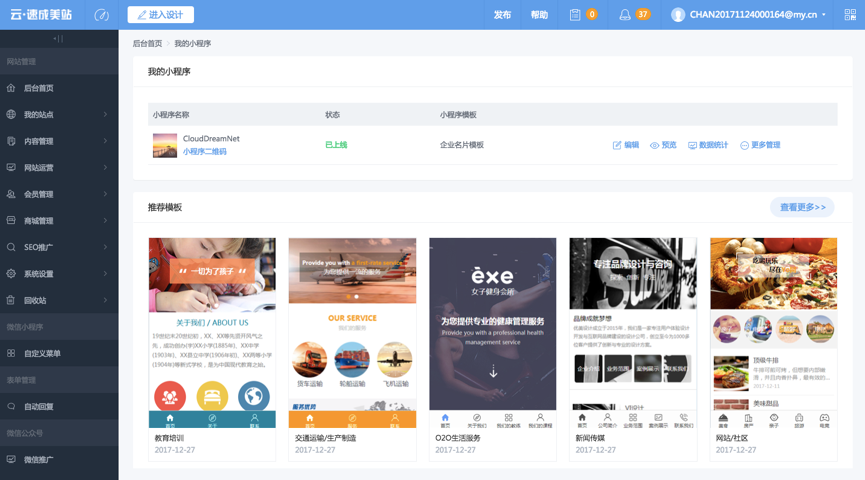Click the 数据统计 statistics icon
The height and width of the screenshot is (480, 865).
(692, 145)
